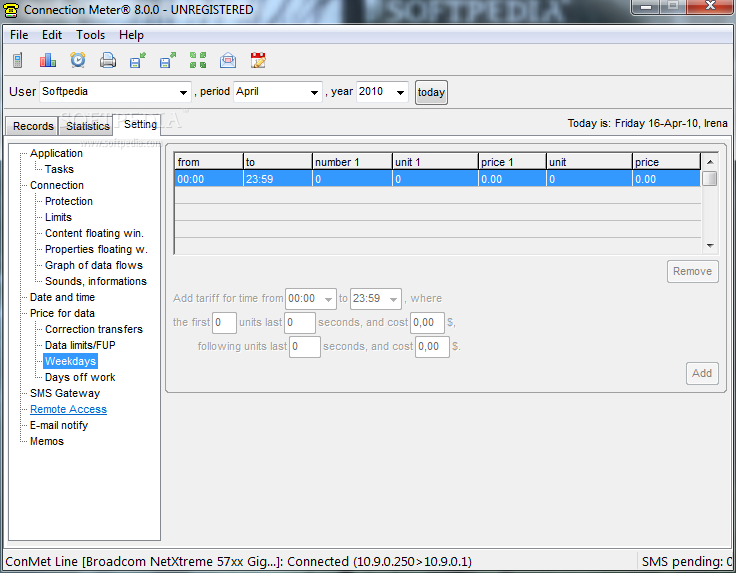Click the following units cost field
Image resolution: width=736 pixels, height=573 pixels.
pyautogui.click(x=432, y=346)
